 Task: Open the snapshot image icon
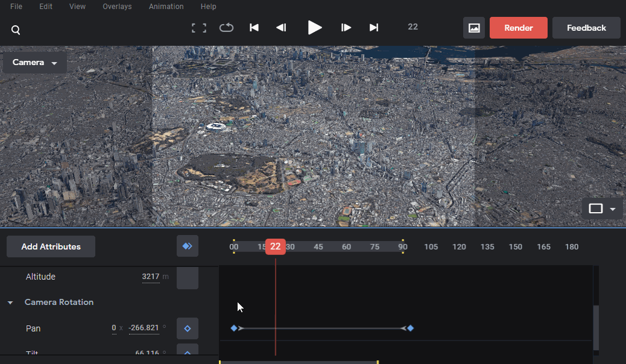(474, 28)
